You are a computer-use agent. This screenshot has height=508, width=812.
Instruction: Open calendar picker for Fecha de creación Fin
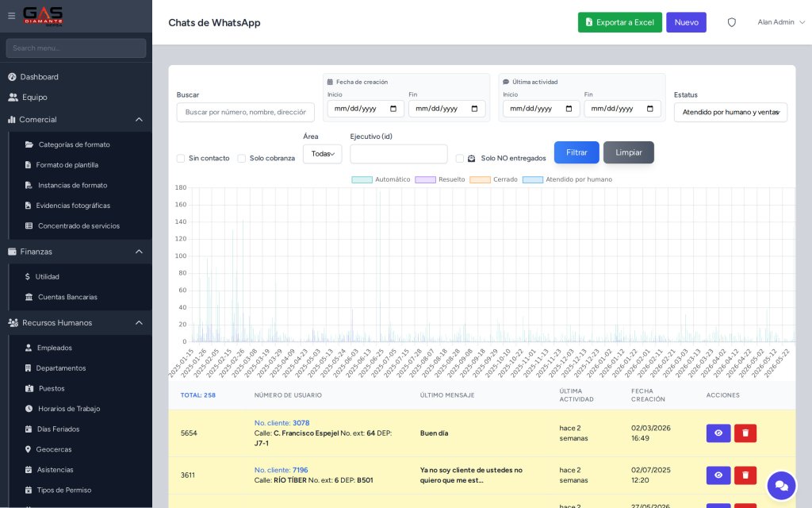(474, 109)
